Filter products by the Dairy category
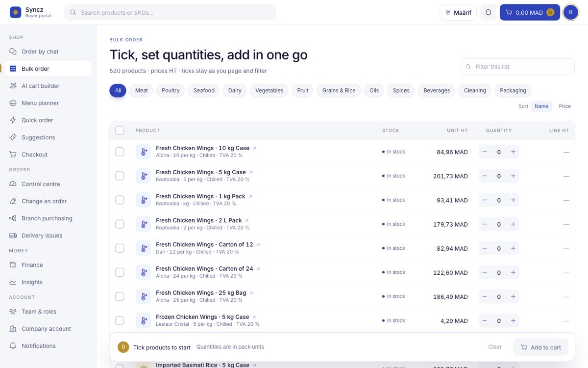The height and width of the screenshot is (368, 588). (x=235, y=91)
